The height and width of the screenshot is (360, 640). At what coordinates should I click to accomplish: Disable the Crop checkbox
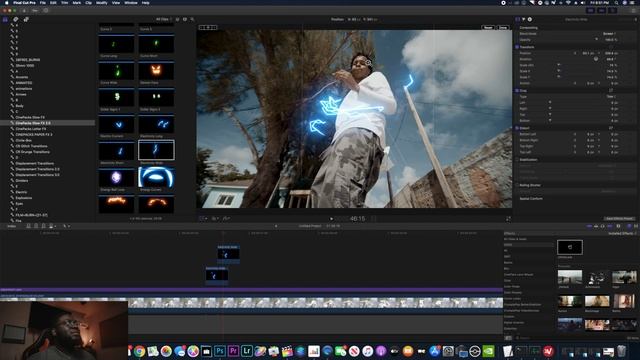517,91
